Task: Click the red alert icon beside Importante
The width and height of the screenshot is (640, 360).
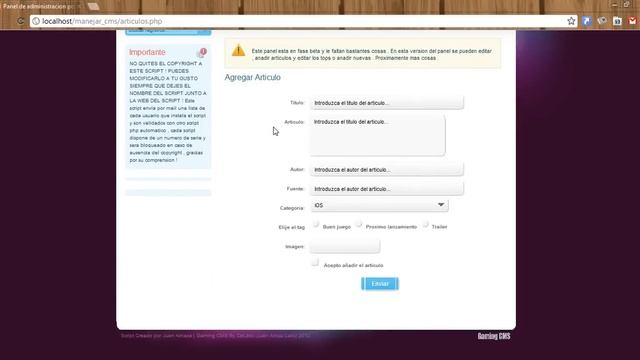Action: 202,52
